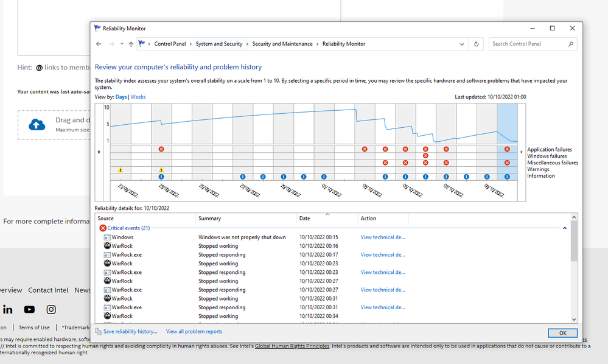
Task: View technical details for WarRock.exe at 00:17
Action: [x=383, y=254]
